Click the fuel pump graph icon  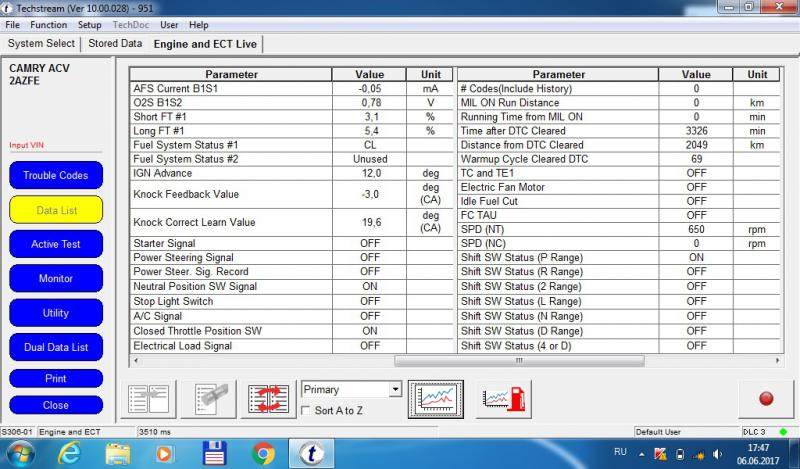click(x=504, y=398)
